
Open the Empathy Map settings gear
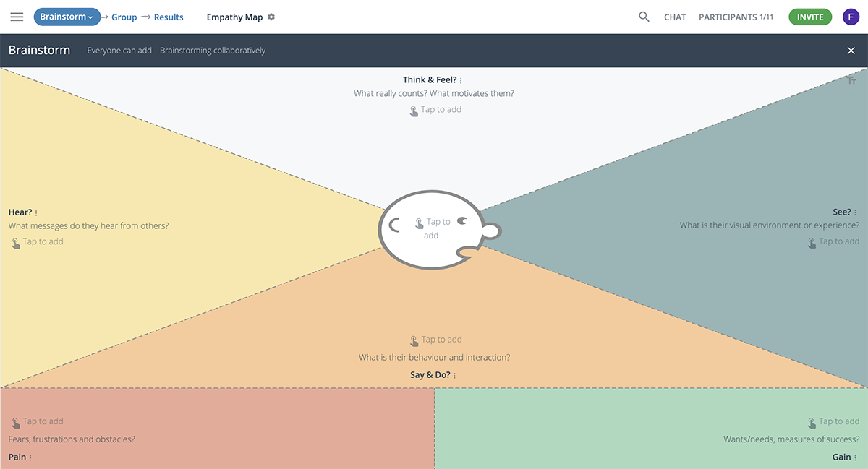(x=271, y=17)
